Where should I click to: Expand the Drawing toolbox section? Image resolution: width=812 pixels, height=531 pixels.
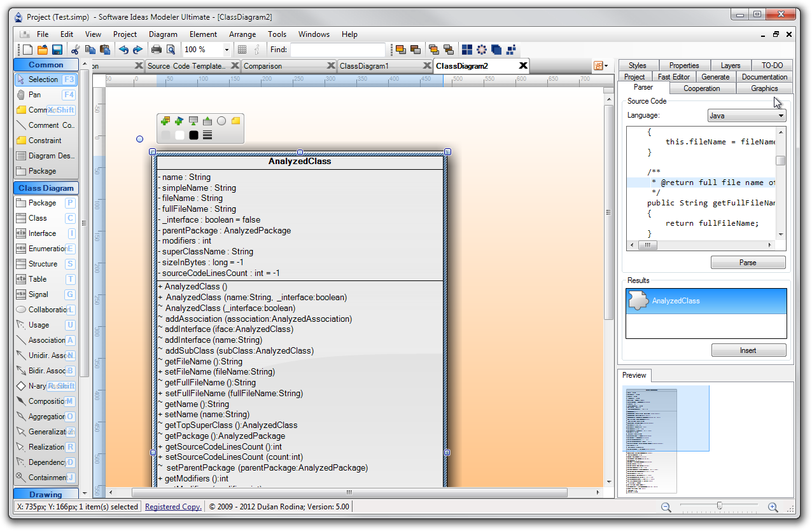tap(46, 494)
